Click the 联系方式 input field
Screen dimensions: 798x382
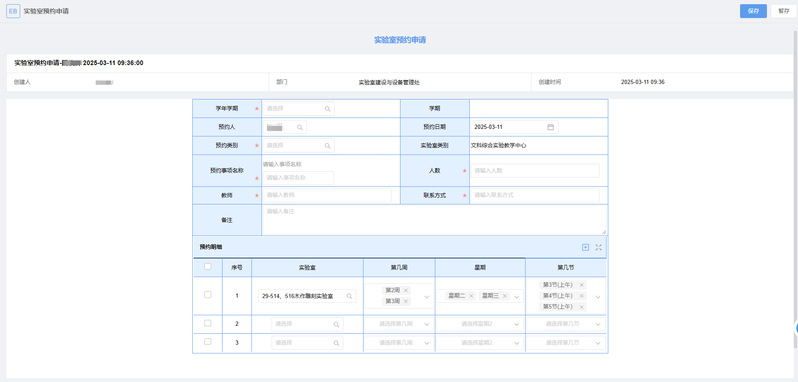534,195
